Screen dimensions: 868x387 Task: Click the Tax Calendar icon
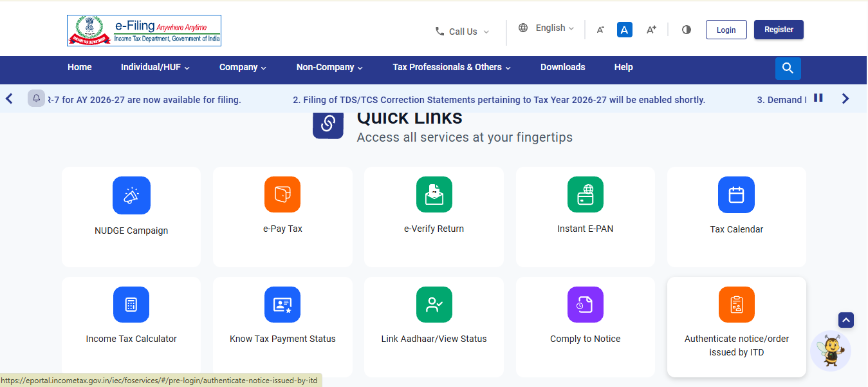click(x=736, y=194)
